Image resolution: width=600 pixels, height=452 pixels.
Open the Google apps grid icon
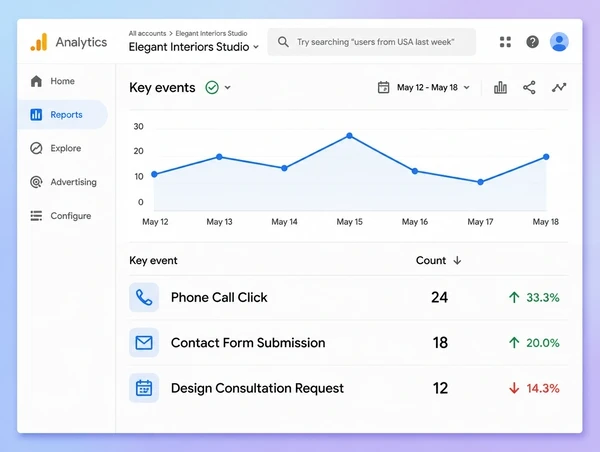point(505,42)
